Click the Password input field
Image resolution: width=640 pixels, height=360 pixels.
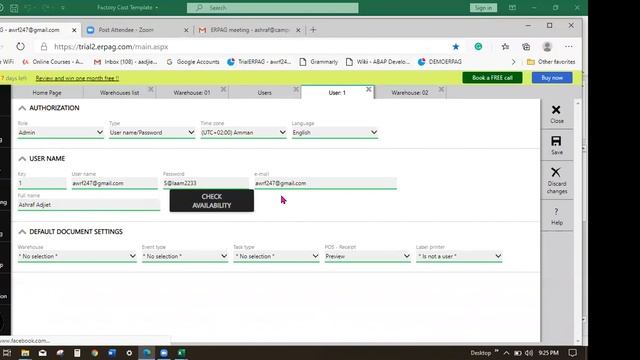pyautogui.click(x=206, y=183)
